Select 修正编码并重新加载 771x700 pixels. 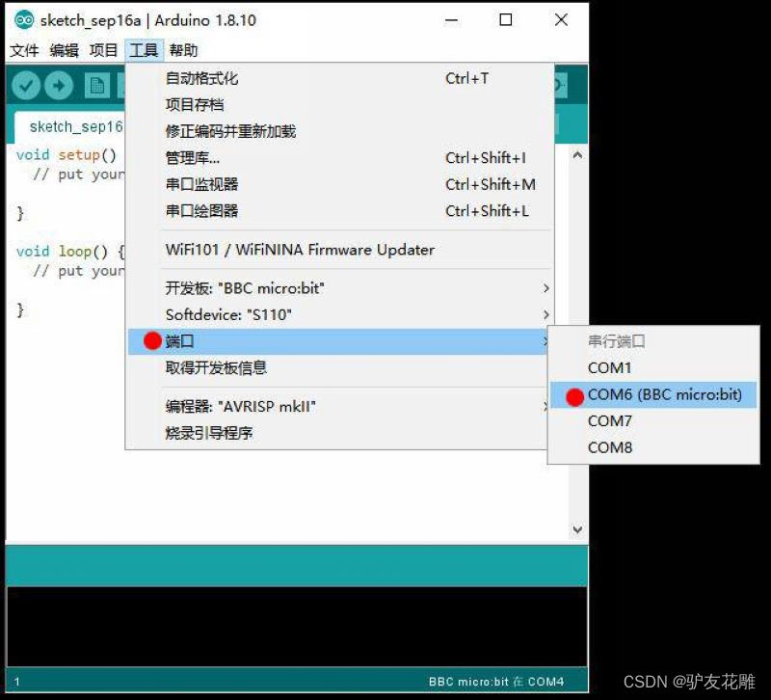point(340,131)
